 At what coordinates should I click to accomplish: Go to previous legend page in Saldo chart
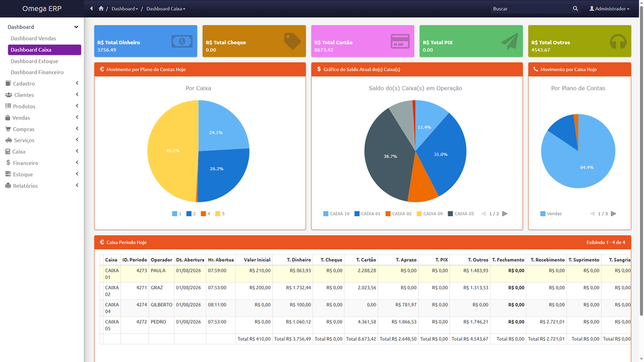(x=484, y=214)
